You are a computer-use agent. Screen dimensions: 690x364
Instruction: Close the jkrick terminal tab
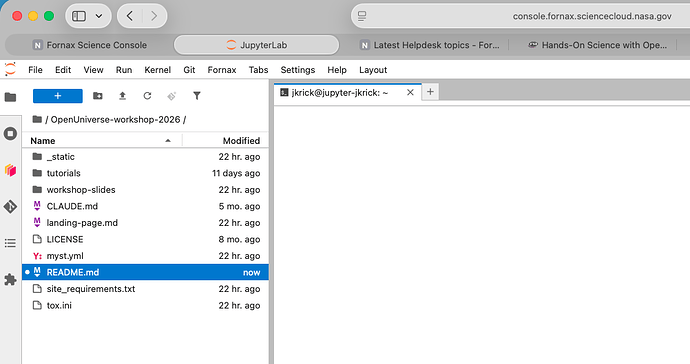(410, 92)
